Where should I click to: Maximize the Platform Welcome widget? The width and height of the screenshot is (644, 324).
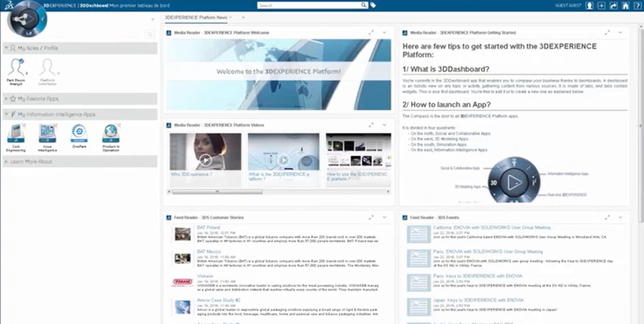tap(372, 32)
